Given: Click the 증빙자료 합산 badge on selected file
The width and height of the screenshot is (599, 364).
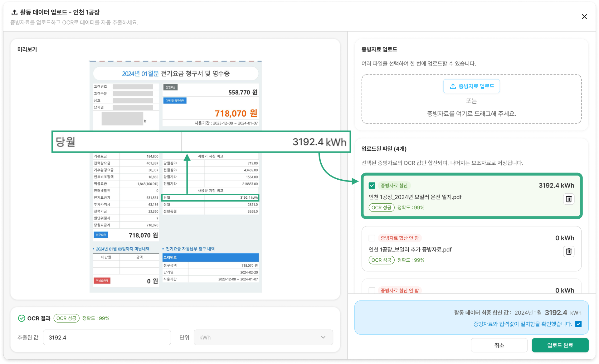Looking at the screenshot, I should [395, 186].
